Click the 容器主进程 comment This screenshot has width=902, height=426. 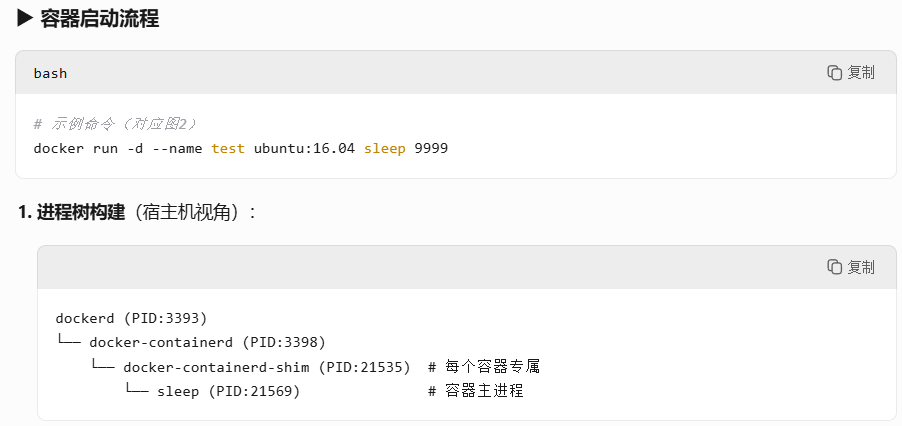click(476, 392)
